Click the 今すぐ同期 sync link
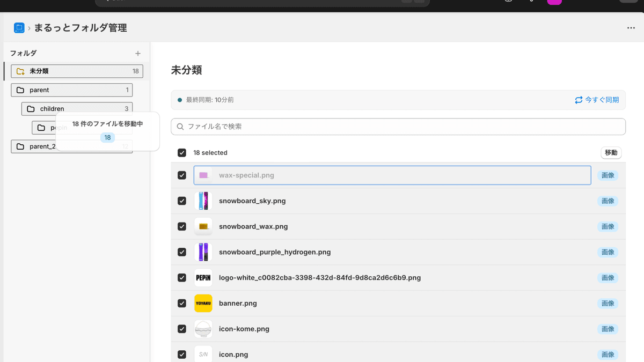Screen dimensions: 644x362 pyautogui.click(x=601, y=100)
